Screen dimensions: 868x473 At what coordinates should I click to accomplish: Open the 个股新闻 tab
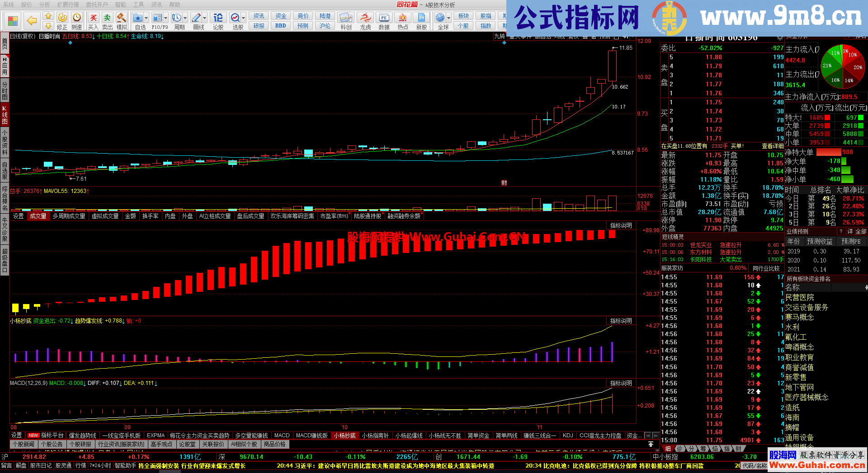23,444
